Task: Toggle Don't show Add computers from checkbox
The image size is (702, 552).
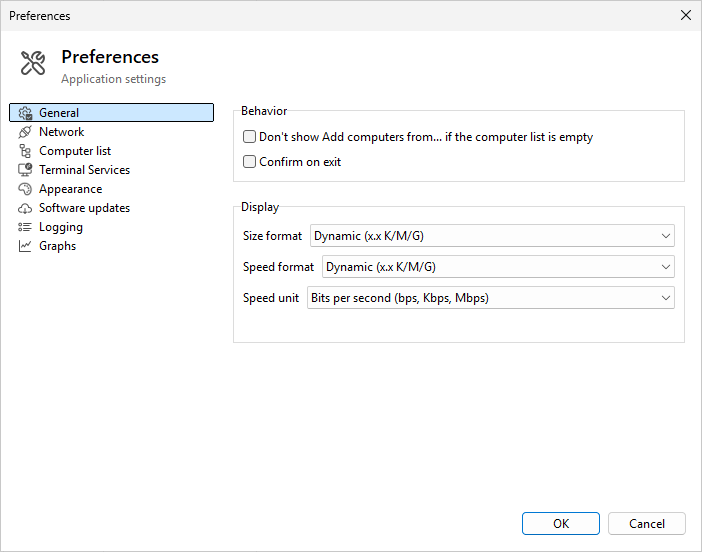Action: click(250, 137)
